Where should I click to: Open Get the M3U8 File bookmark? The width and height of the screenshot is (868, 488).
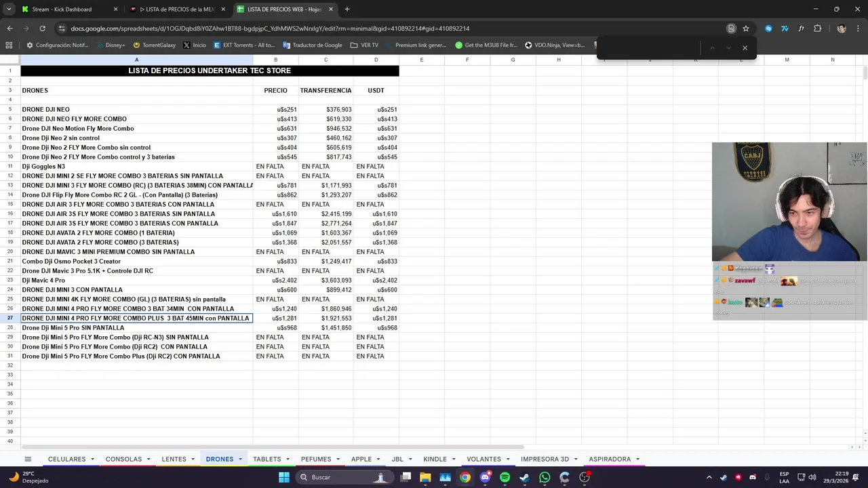486,45
